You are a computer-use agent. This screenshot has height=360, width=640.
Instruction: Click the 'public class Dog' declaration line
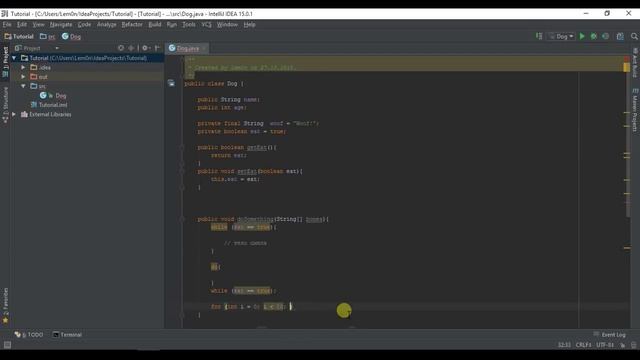pos(213,84)
